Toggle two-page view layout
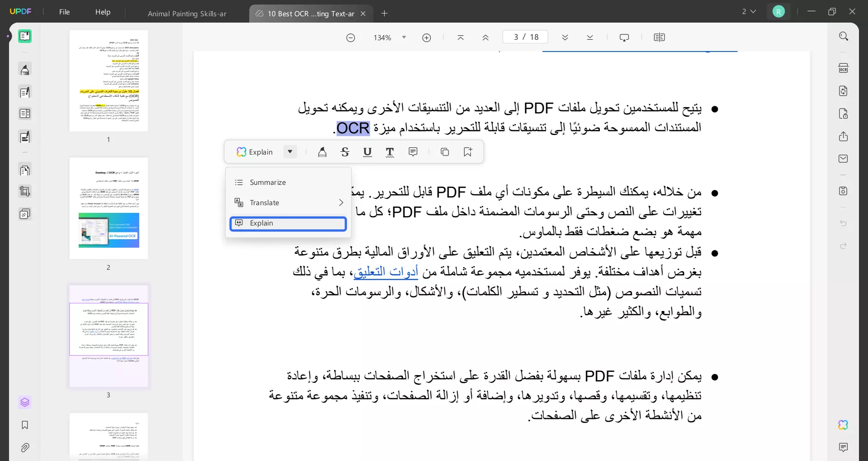Viewport: 868px width, 461px height. pos(660,38)
